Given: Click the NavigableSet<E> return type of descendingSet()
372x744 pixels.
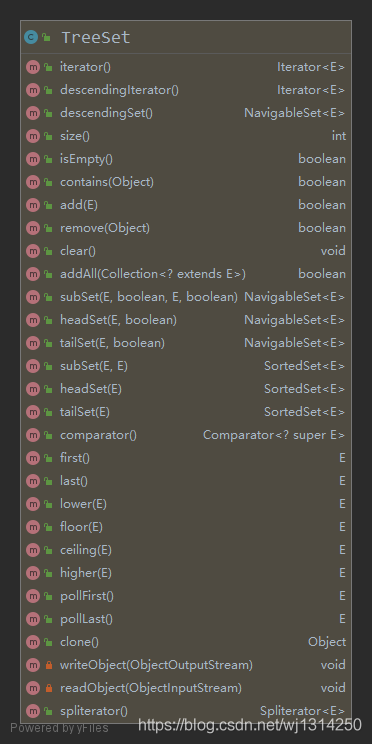Looking at the screenshot, I should pos(294,113).
